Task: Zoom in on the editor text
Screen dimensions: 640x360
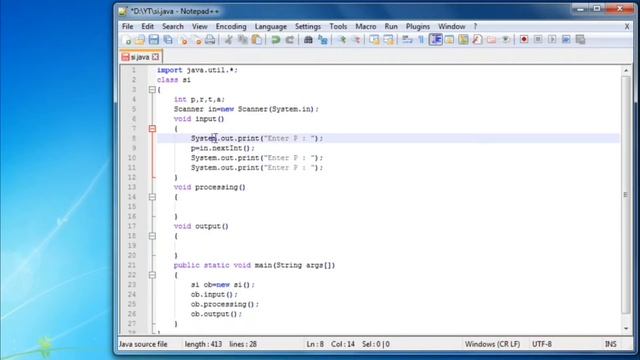Action: 342,40
